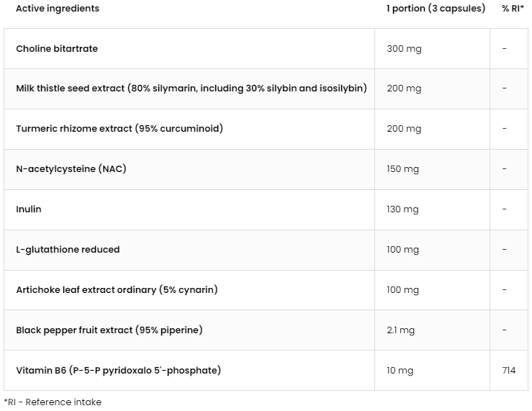Select the 10 mg Vitamin B6 amount

click(x=400, y=371)
